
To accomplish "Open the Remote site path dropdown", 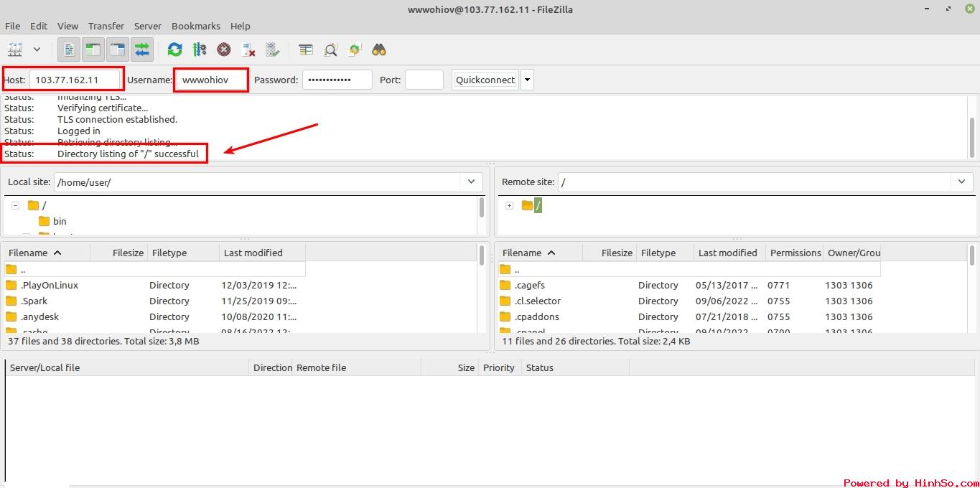I will tap(961, 182).
